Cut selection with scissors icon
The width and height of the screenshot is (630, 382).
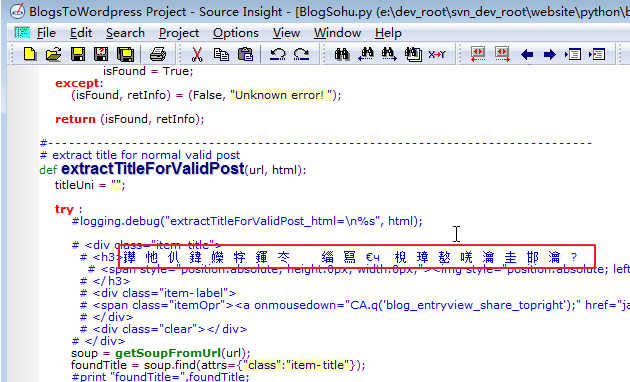point(197,54)
